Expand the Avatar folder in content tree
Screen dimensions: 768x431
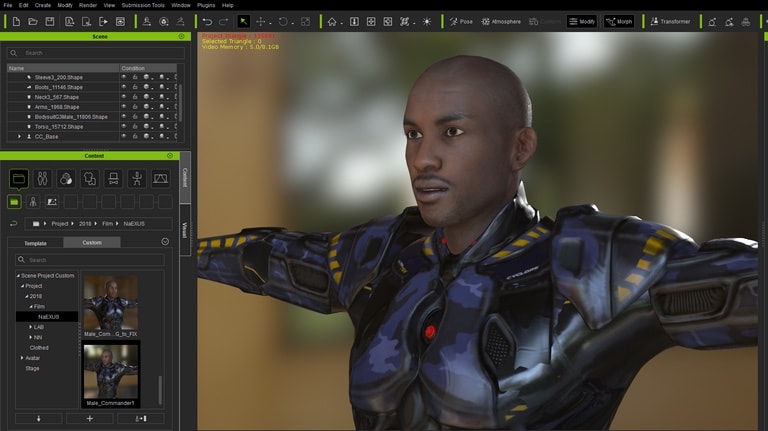pyautogui.click(x=22, y=358)
